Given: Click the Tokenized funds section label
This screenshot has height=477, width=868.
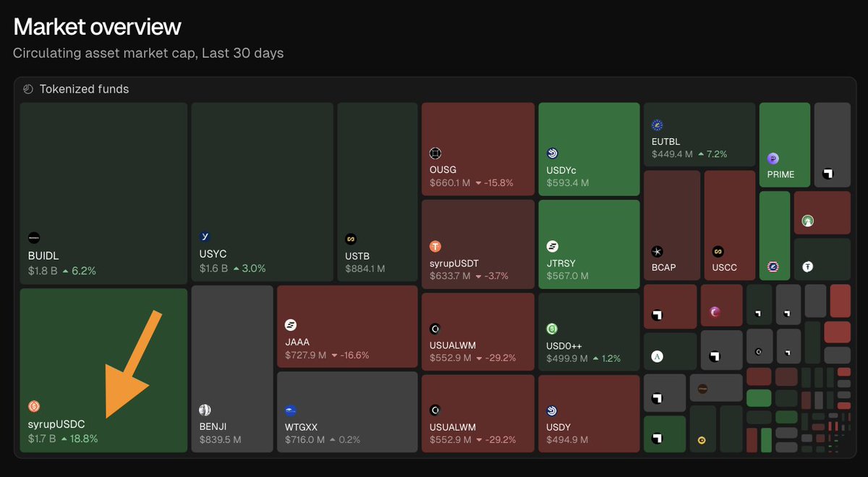Looking at the screenshot, I should tap(84, 90).
